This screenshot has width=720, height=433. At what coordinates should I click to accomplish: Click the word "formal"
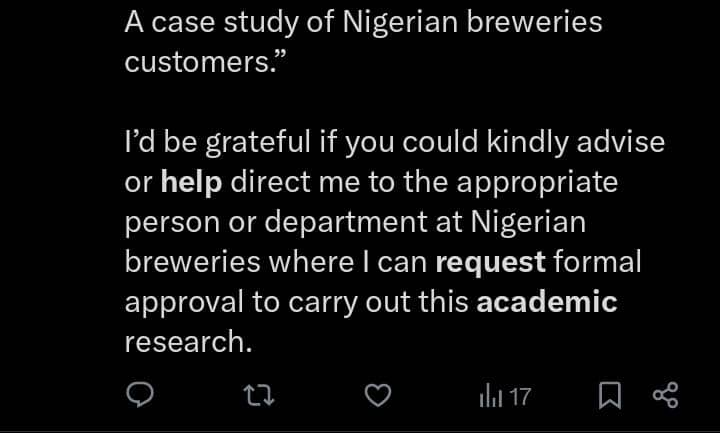point(597,262)
